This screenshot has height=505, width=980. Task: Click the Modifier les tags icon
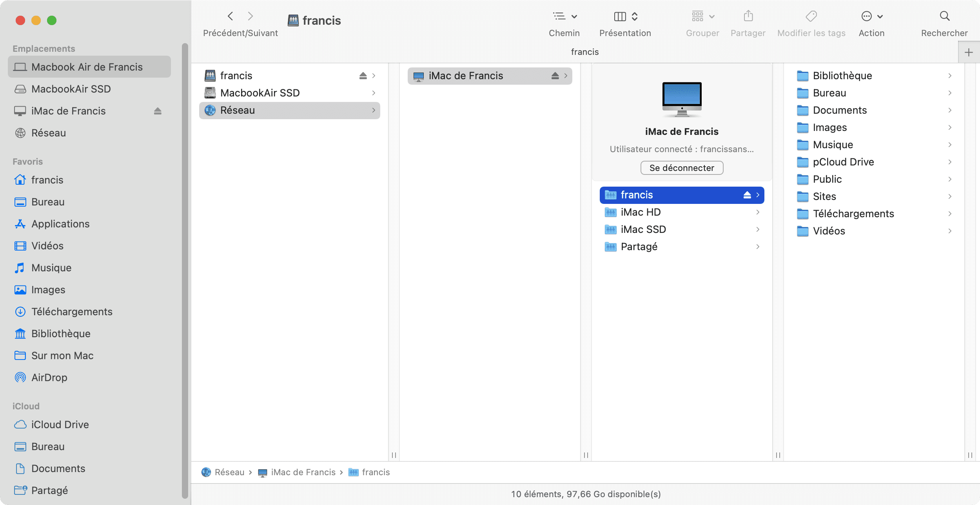pyautogui.click(x=811, y=16)
